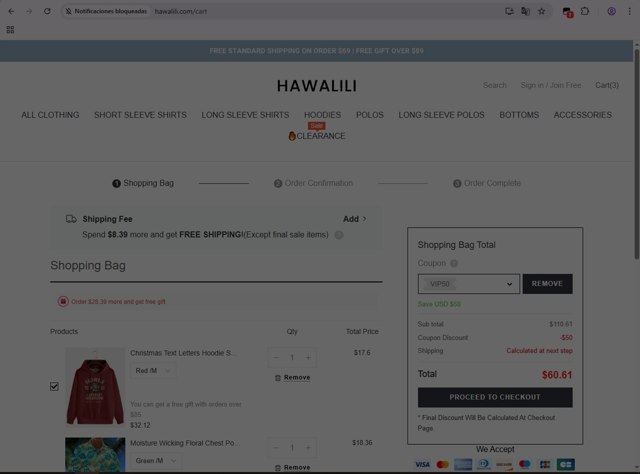Click the red hoodie product thumbnail

pos(95,387)
